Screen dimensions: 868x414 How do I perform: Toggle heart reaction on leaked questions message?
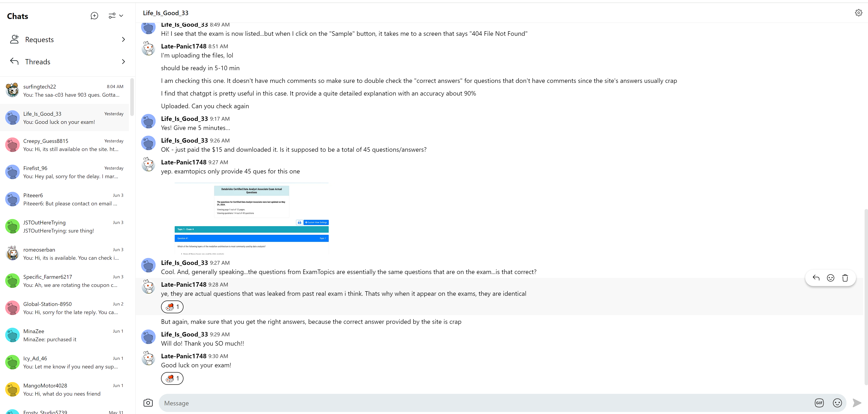pyautogui.click(x=172, y=307)
